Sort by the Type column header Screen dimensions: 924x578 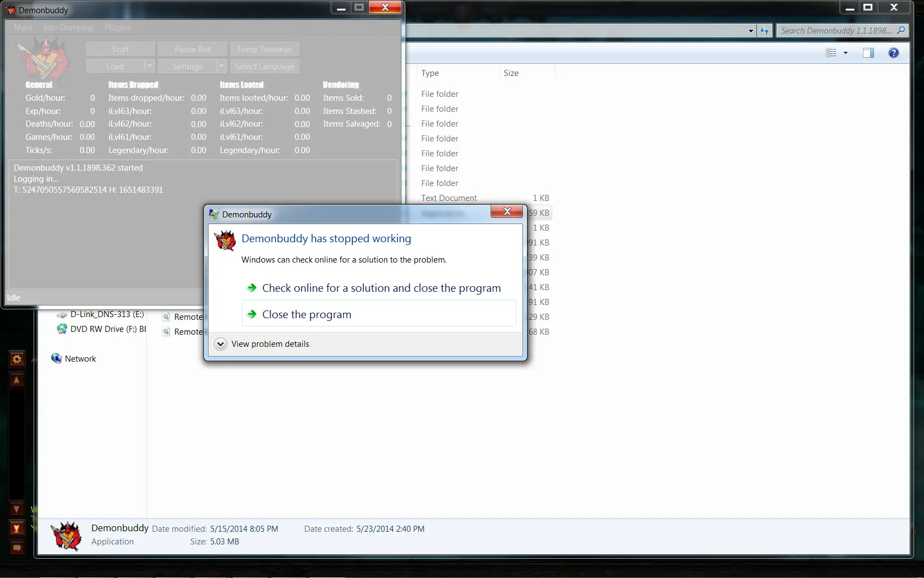[430, 73]
